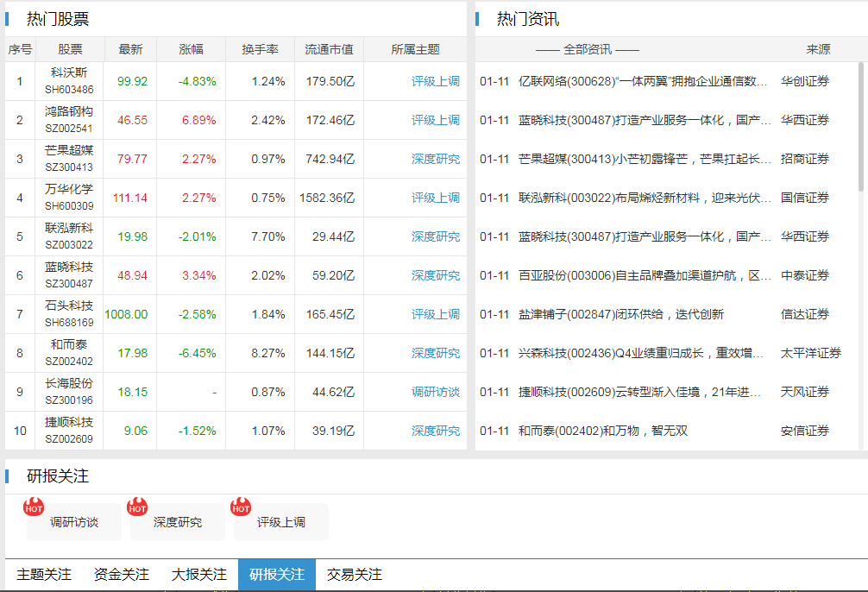
Task: Click 信达证券 source entry
Action: [805, 314]
